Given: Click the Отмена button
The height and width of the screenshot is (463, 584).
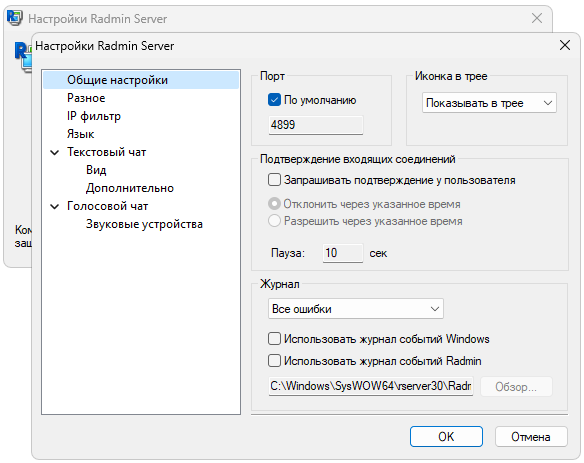Looking at the screenshot, I should click(531, 437).
